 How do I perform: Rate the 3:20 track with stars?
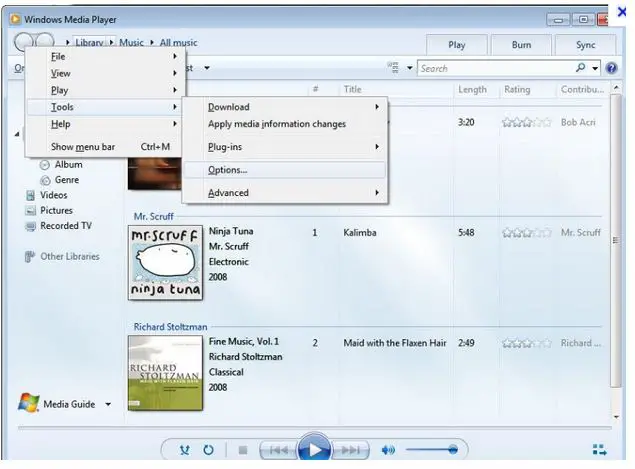coord(526,122)
